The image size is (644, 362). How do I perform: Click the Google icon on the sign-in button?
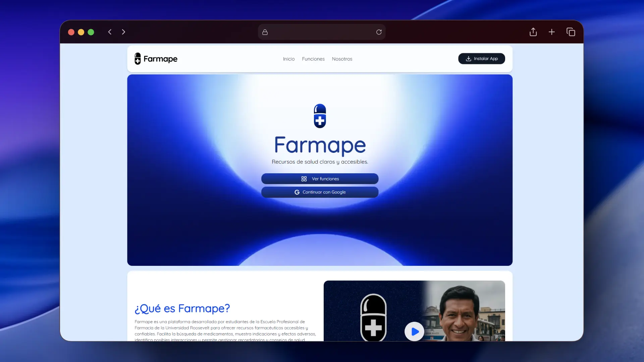tap(297, 192)
